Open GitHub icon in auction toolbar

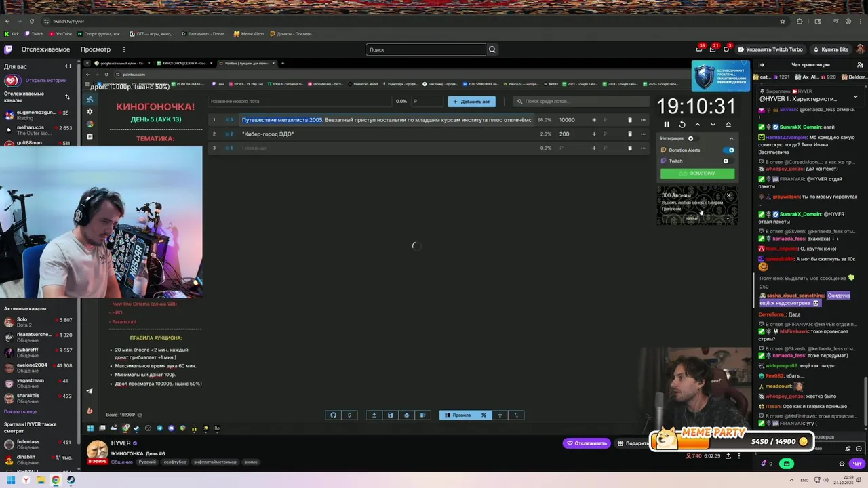(x=333, y=415)
